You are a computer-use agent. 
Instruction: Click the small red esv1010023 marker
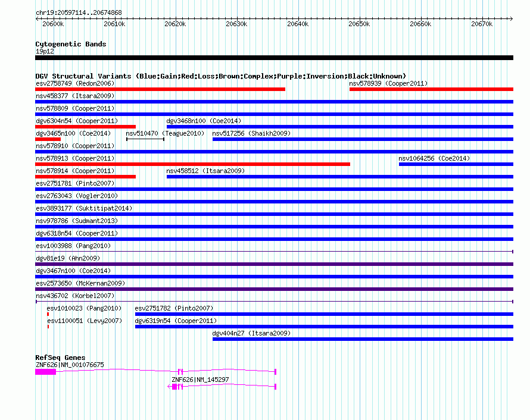point(48,314)
